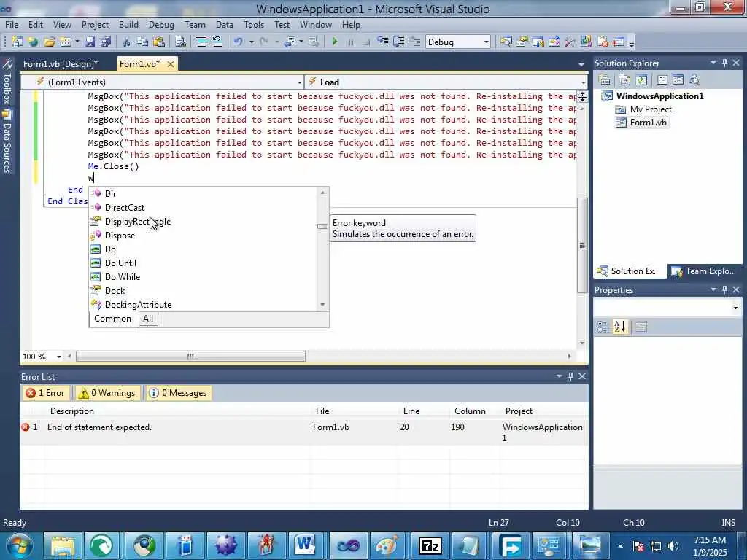
Task: Click the Windows Start button
Action: click(x=19, y=545)
